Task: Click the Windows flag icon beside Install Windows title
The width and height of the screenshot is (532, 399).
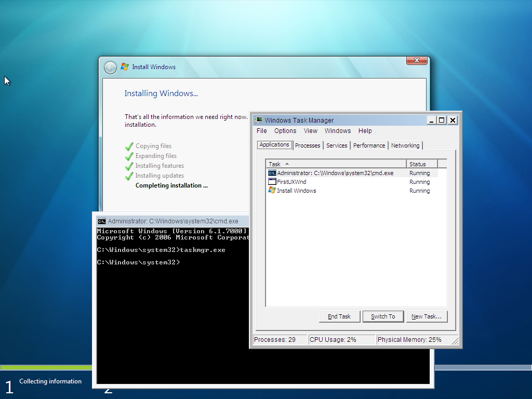Action: tap(125, 67)
